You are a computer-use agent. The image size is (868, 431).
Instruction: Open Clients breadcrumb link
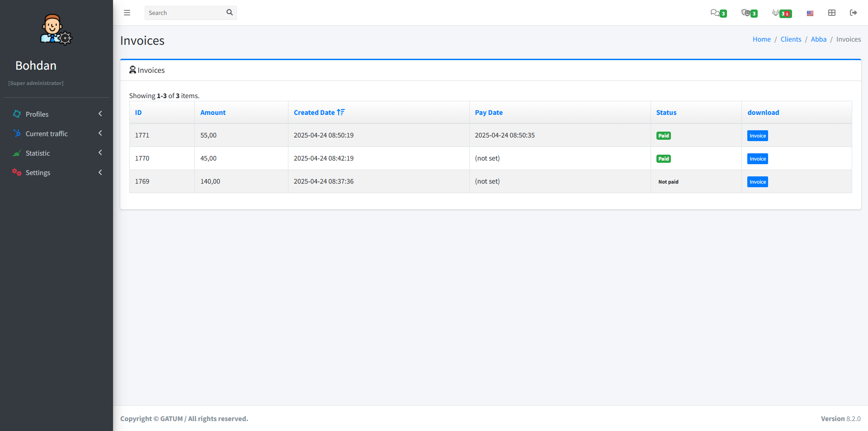(791, 39)
